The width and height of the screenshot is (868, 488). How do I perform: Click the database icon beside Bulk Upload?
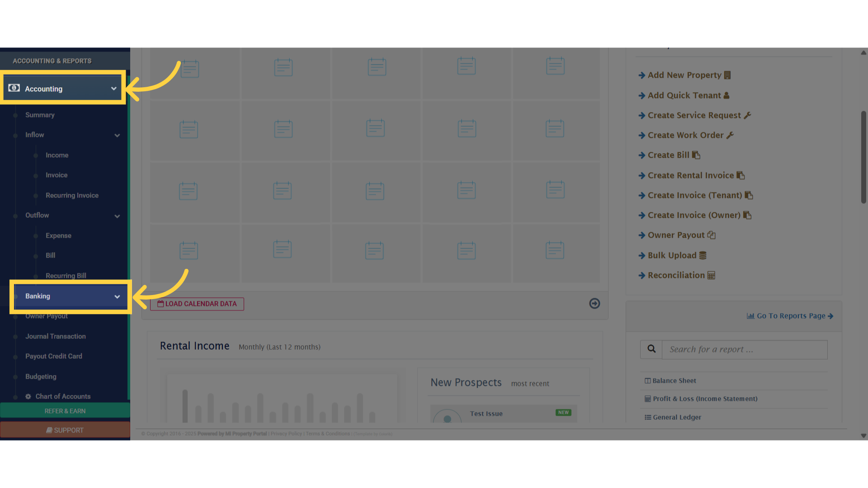click(x=703, y=255)
